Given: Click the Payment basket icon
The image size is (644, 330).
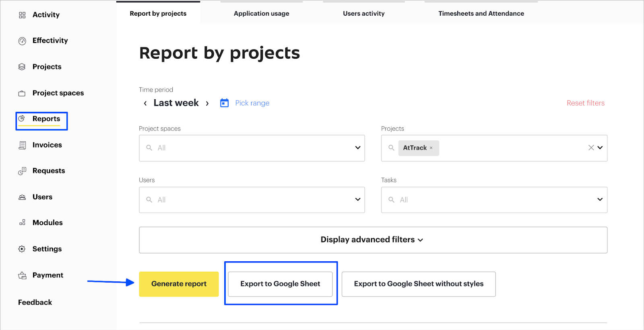Looking at the screenshot, I should 22,275.
